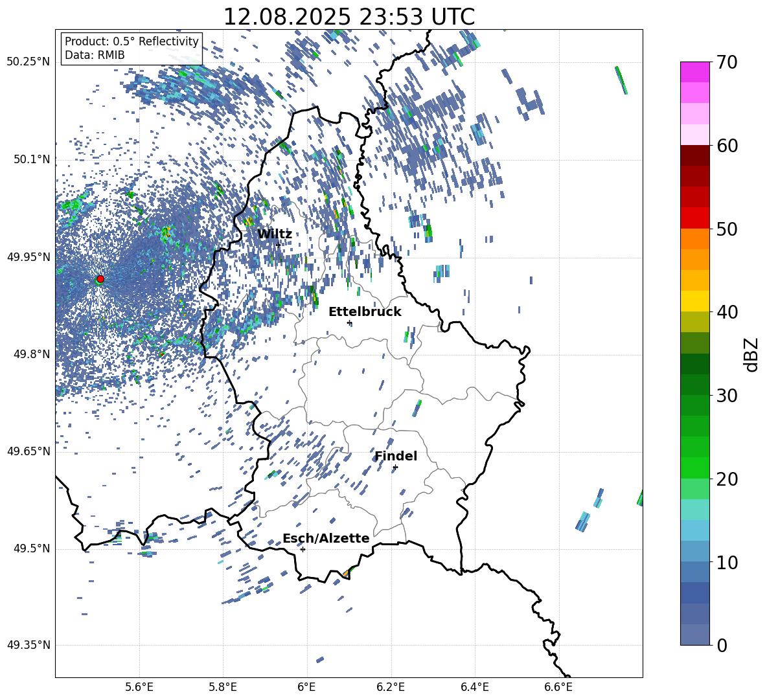Click 'Product: 0.5° Reflectivity' text

coord(132,41)
